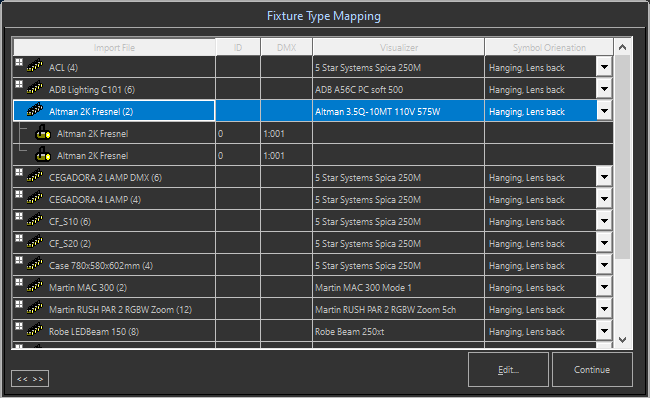
Task: Select Martin MAC 300 Mode 1 visualizer cell
Action: [398, 287]
